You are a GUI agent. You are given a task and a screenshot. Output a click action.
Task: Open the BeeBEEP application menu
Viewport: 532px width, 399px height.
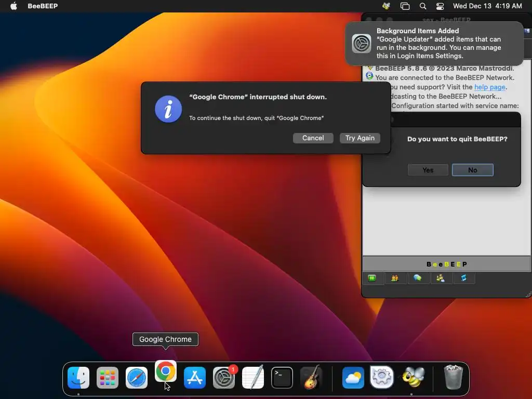43,6
